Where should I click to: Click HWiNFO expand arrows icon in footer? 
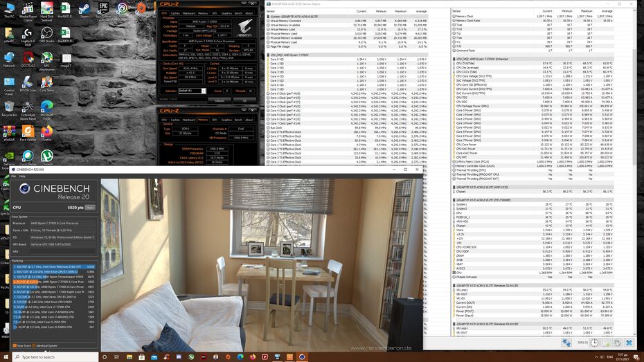[566, 343]
